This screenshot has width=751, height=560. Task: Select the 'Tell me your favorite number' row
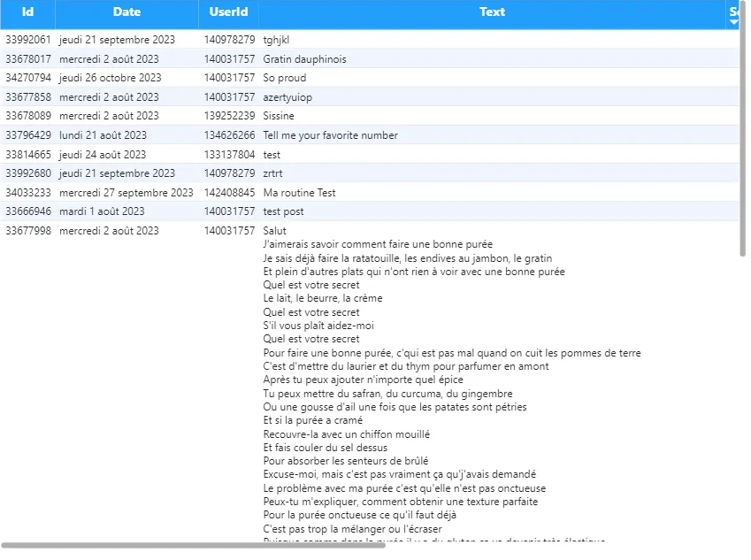click(330, 135)
